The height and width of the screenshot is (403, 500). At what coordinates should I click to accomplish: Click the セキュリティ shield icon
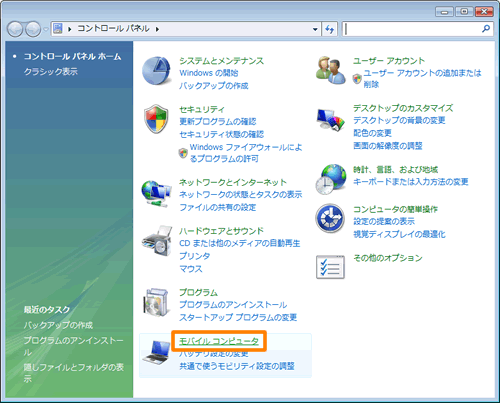[156, 119]
